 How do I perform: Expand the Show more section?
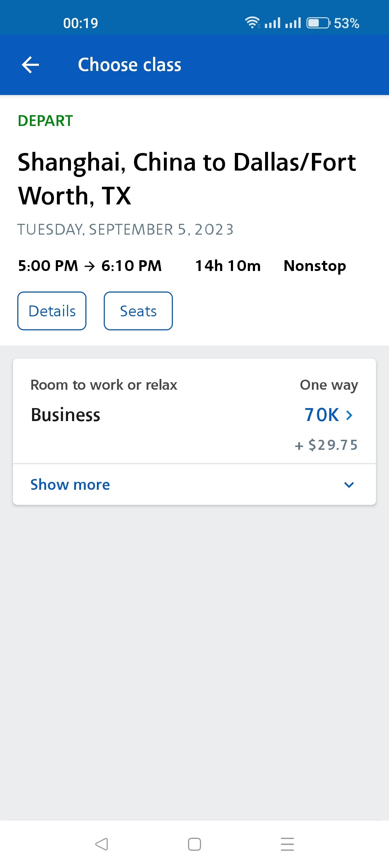70,485
